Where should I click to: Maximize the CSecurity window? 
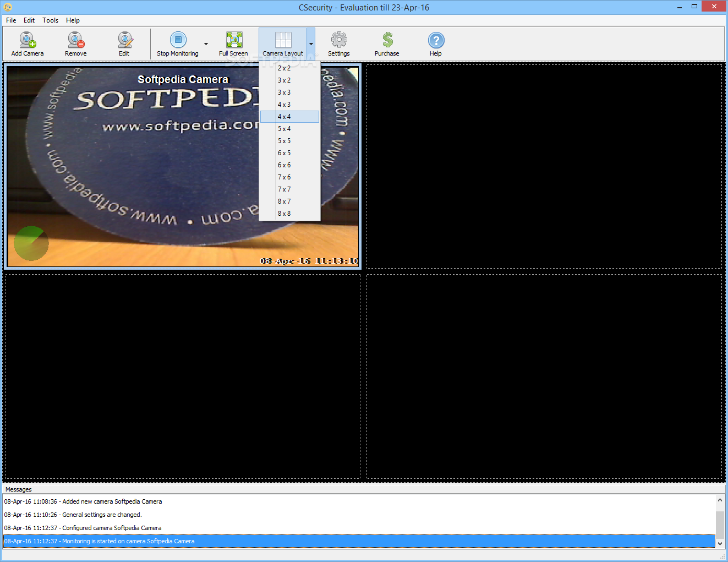click(694, 7)
